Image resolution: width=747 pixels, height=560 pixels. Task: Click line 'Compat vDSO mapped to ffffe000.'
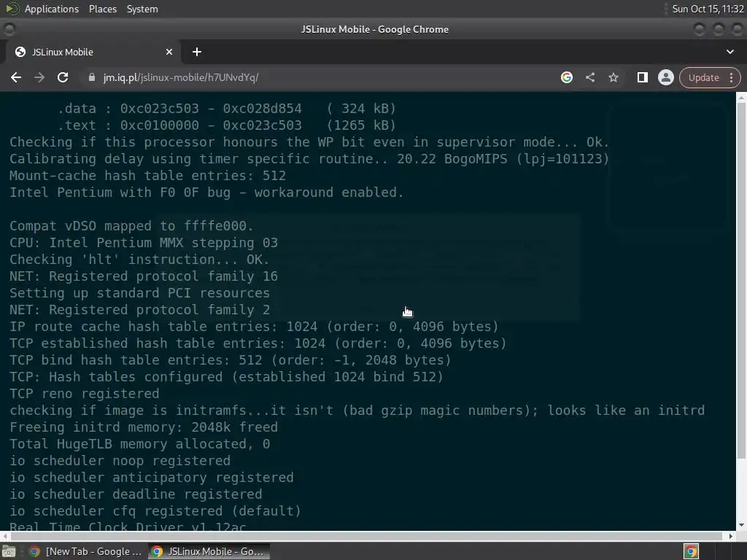pos(131,226)
